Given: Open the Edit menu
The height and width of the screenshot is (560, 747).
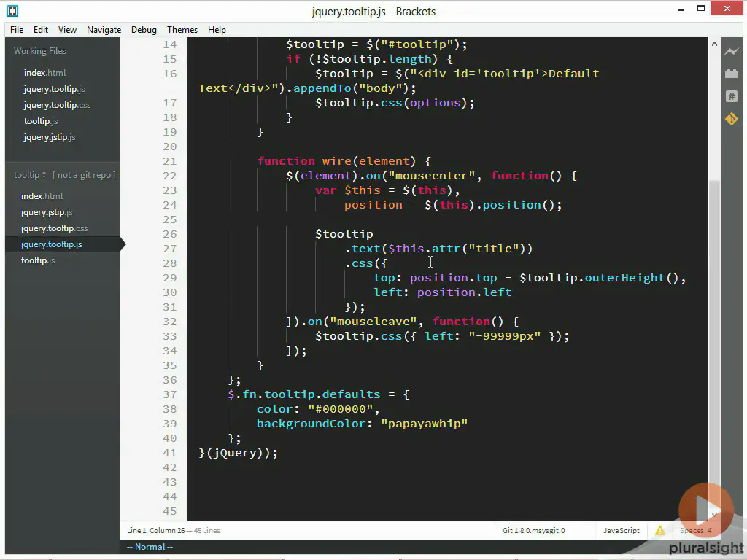Looking at the screenshot, I should 41,29.
